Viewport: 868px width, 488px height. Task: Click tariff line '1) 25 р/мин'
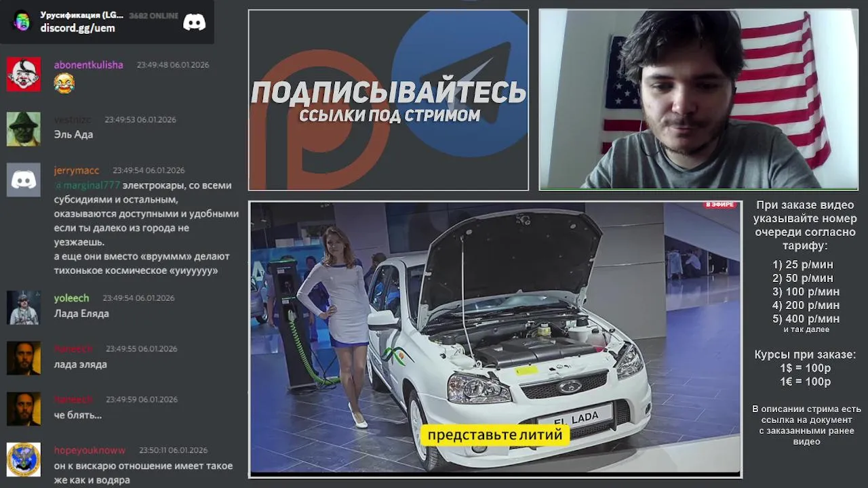click(803, 264)
